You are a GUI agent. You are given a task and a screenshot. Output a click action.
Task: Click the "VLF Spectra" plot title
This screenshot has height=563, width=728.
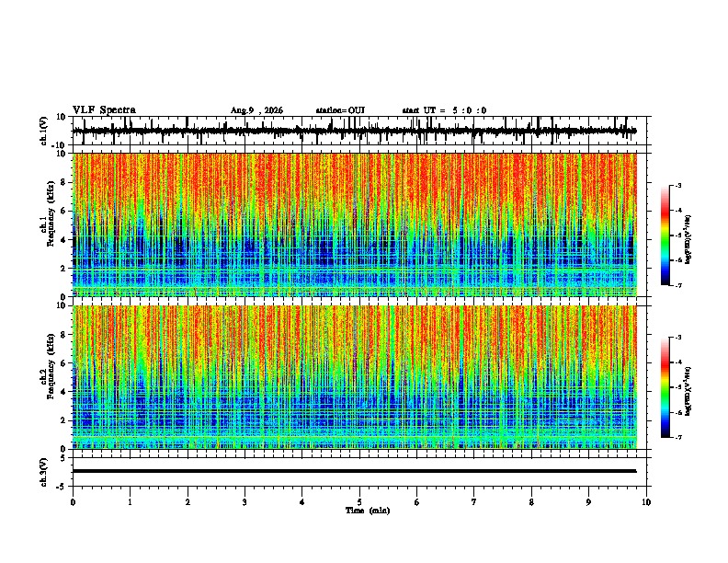tap(104, 110)
